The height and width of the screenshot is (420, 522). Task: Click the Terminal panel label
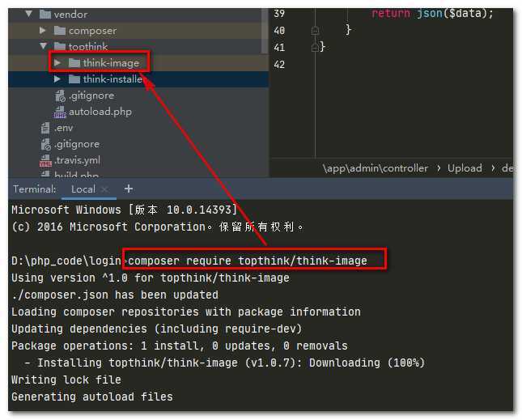tap(35, 189)
